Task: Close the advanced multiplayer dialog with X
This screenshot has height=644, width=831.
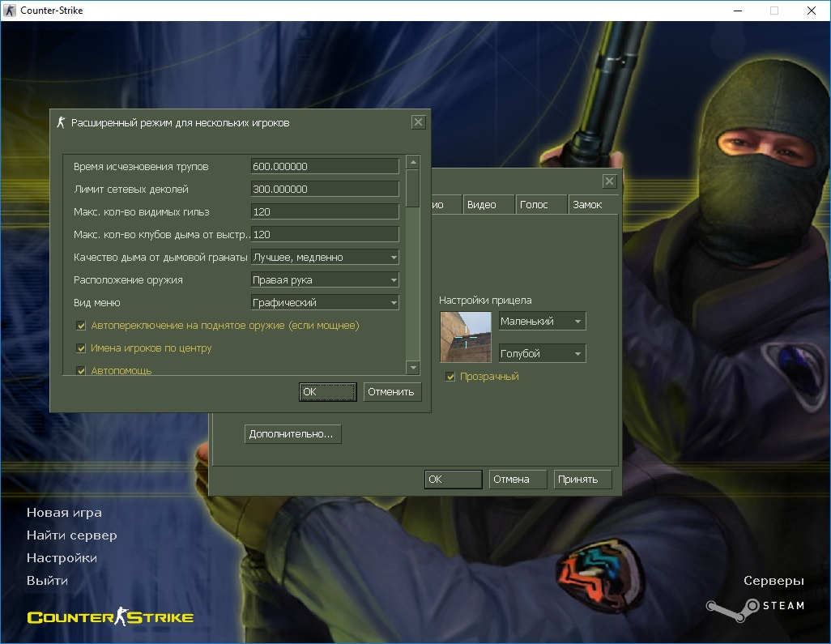Action: point(418,122)
